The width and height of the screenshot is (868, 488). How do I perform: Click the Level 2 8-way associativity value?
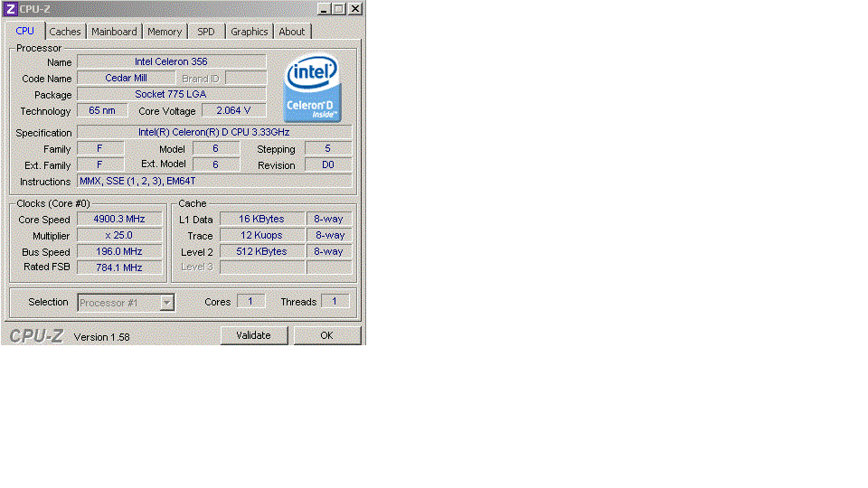coord(329,251)
